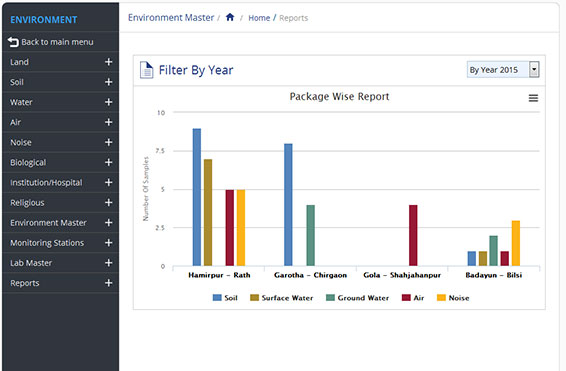This screenshot has width=566, height=371.
Task: Select Biological in the sidebar menu
Action: pos(61,162)
